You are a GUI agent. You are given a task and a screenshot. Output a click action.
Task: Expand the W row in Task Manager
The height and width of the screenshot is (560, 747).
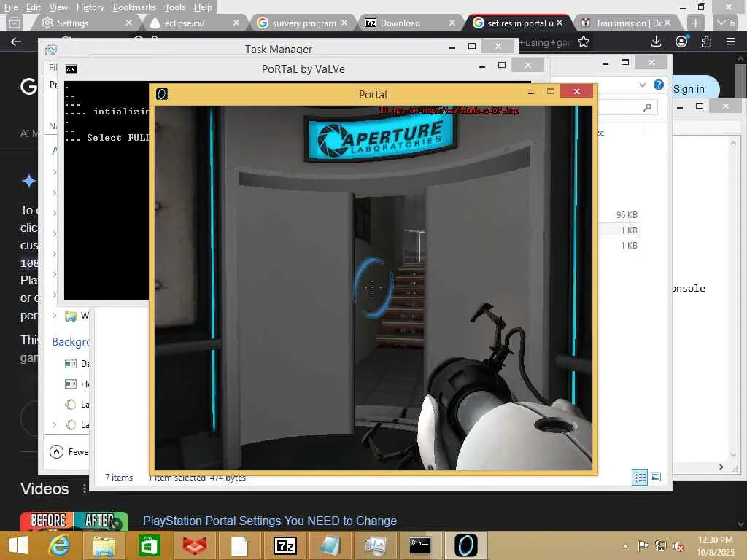pyautogui.click(x=54, y=315)
